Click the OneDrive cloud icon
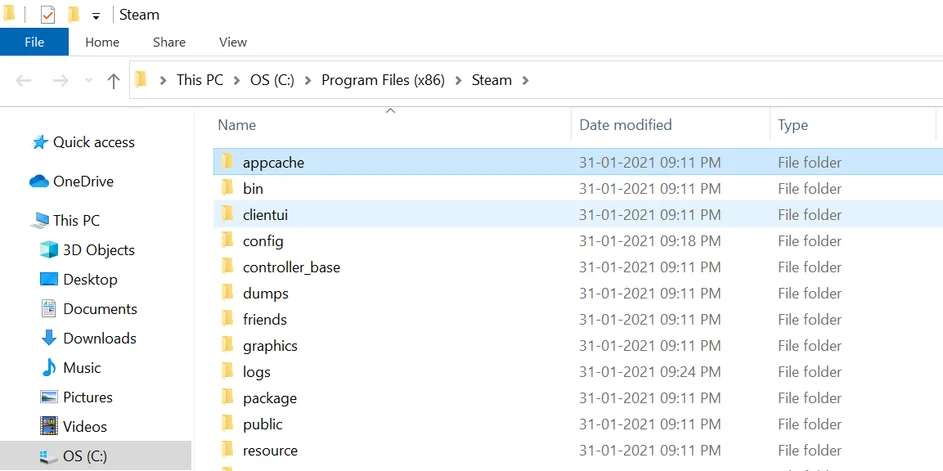 39,182
